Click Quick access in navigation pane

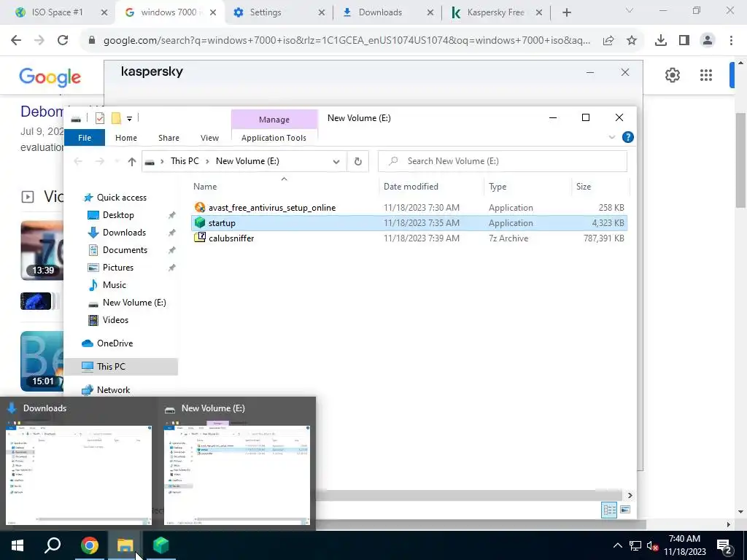[x=122, y=198]
